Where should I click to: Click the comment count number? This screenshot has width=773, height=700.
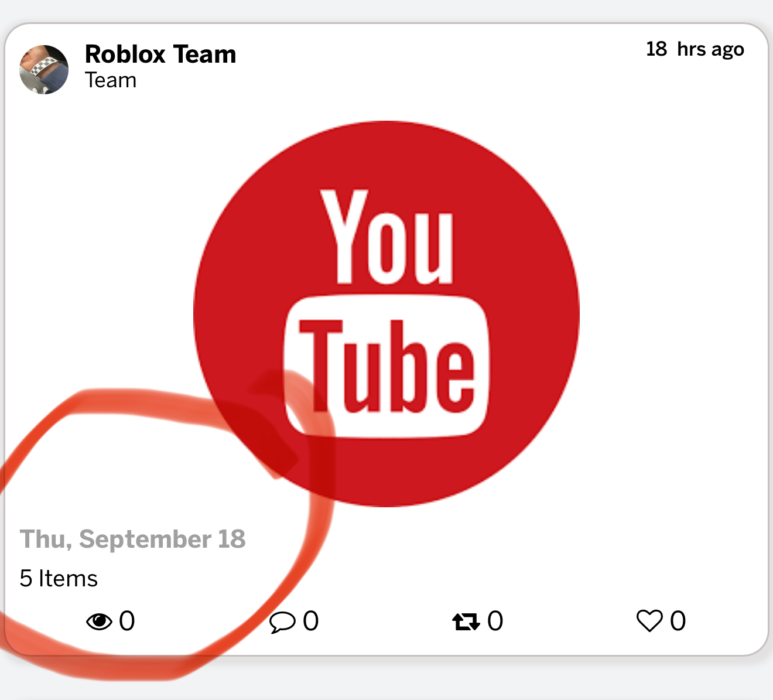pos(311,621)
